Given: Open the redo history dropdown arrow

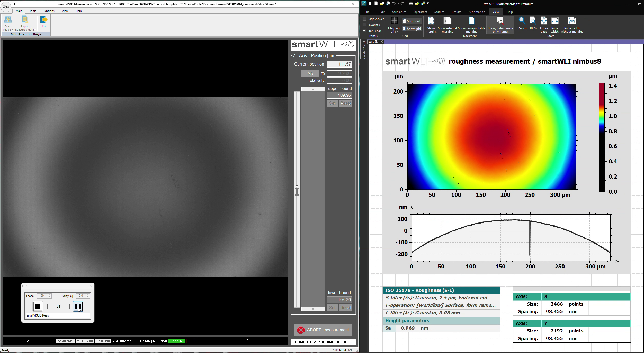Looking at the screenshot, I should click(407, 3).
